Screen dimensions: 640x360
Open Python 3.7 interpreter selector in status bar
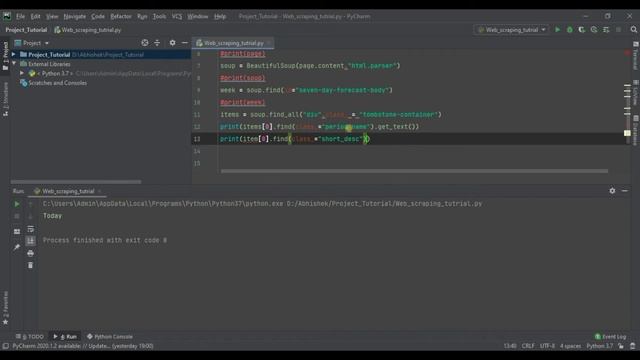click(x=599, y=346)
